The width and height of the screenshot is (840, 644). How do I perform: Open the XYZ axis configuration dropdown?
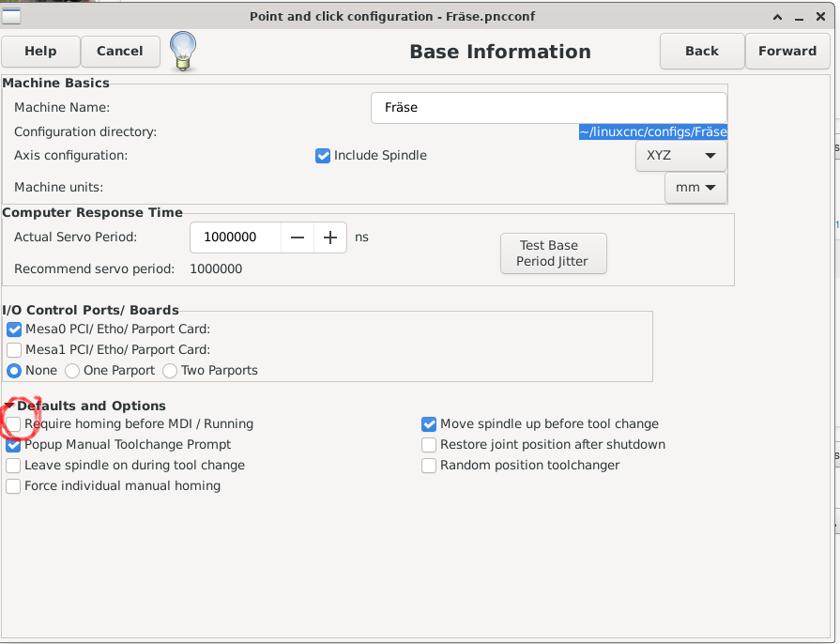click(x=680, y=156)
